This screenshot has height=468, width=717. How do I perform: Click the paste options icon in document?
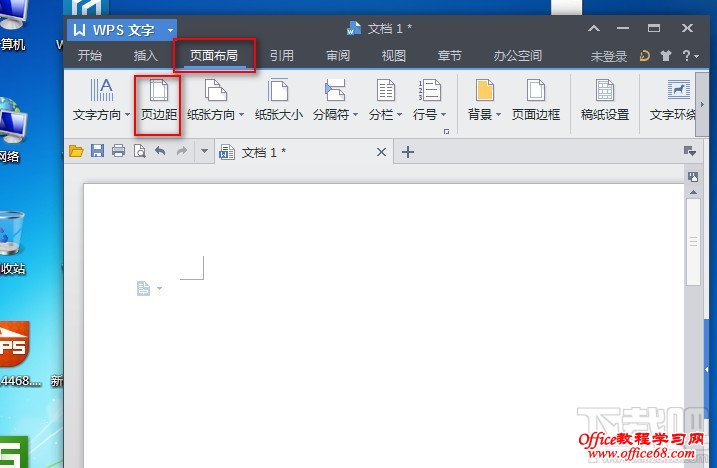pyautogui.click(x=144, y=288)
